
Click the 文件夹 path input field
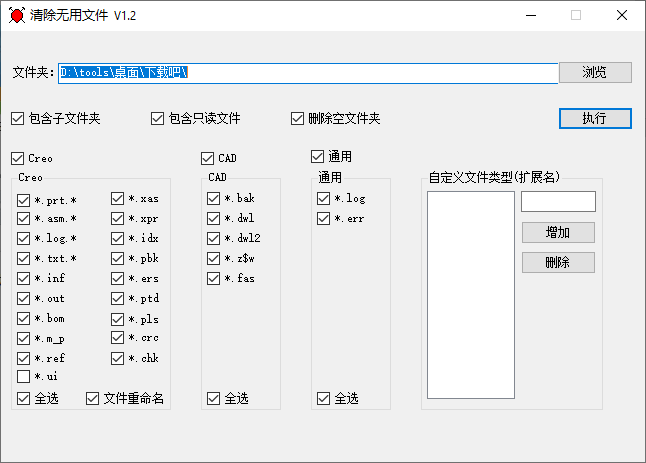[x=308, y=73]
